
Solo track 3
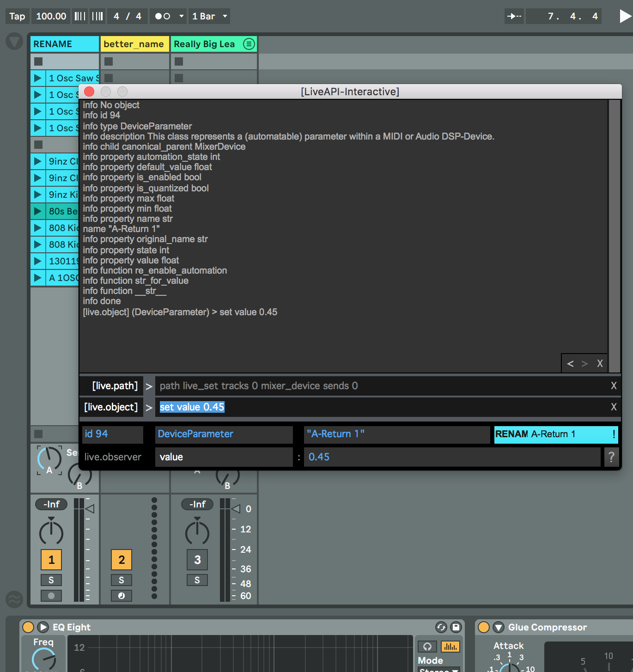tap(197, 580)
